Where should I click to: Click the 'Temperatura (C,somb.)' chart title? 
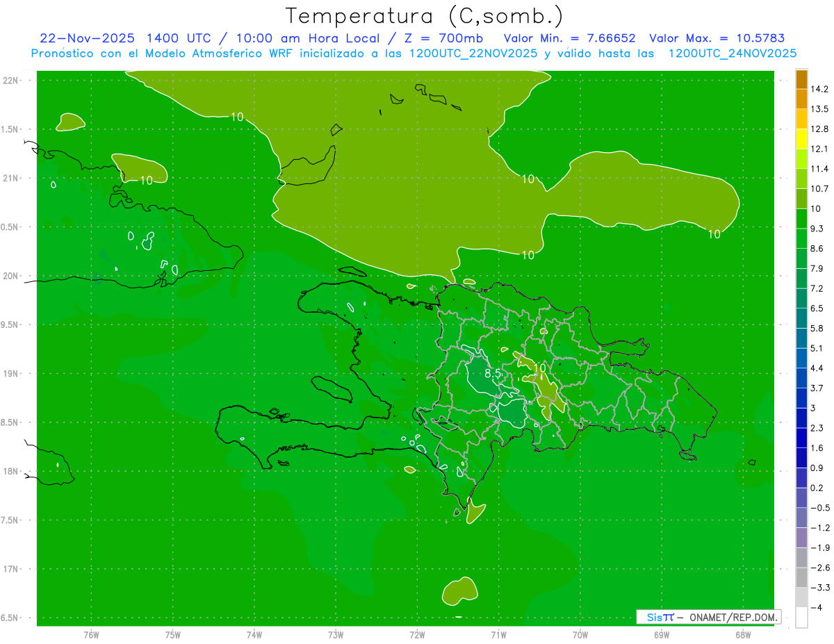pos(423,16)
